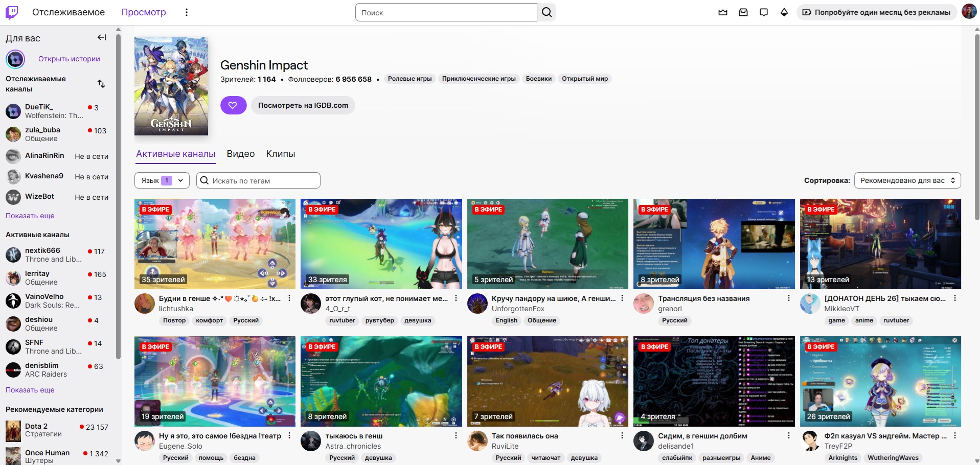Open the delisande1 stream thumbnail

(714, 381)
